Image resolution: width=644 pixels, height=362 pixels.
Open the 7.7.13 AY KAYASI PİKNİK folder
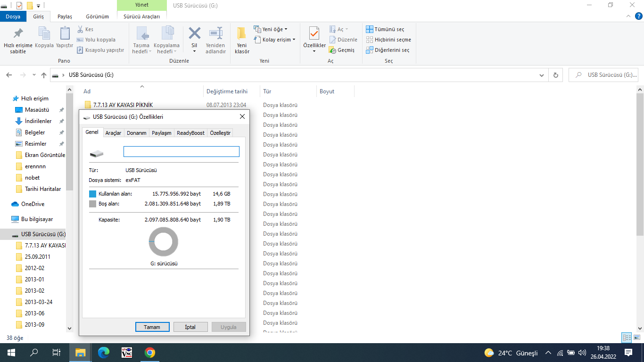(x=123, y=105)
